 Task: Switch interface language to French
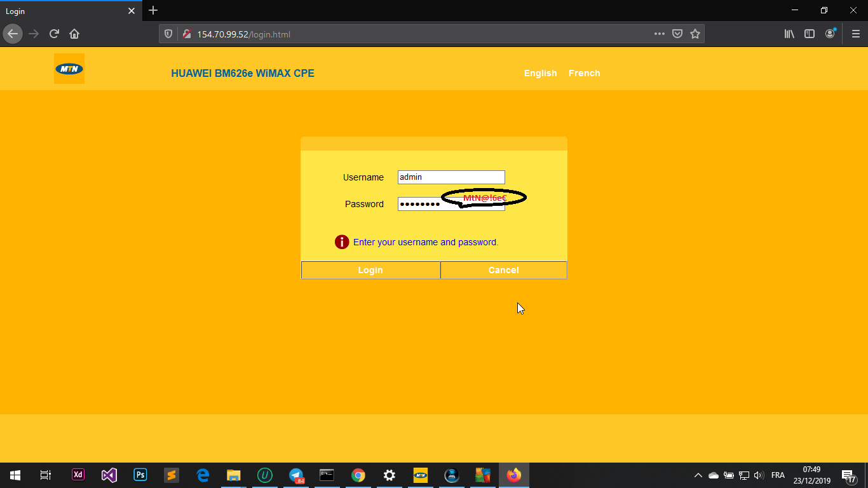click(x=584, y=73)
